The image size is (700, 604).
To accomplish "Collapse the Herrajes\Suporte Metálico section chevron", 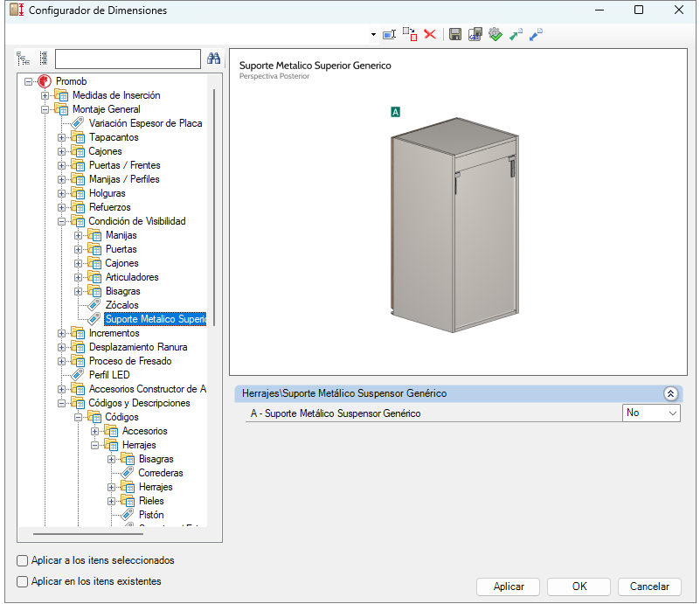I will (670, 393).
